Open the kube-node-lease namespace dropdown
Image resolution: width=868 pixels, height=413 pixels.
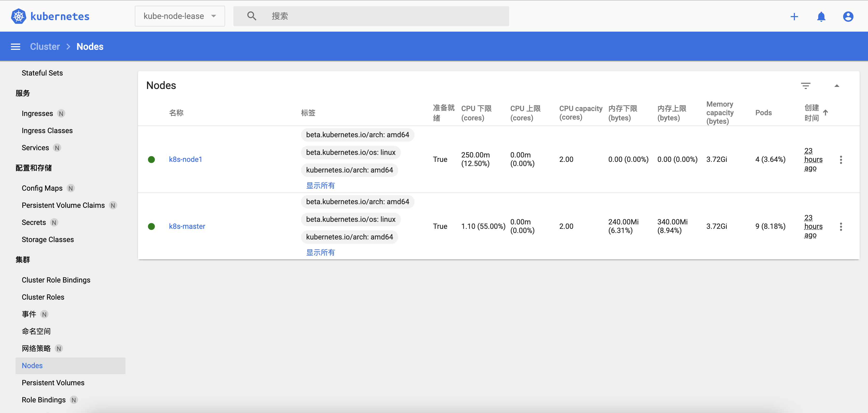[180, 16]
